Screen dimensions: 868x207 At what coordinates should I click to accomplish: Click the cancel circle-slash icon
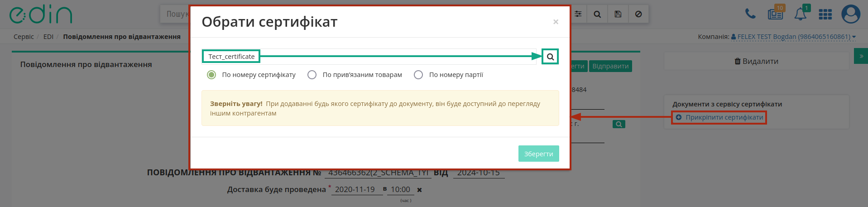tap(638, 14)
